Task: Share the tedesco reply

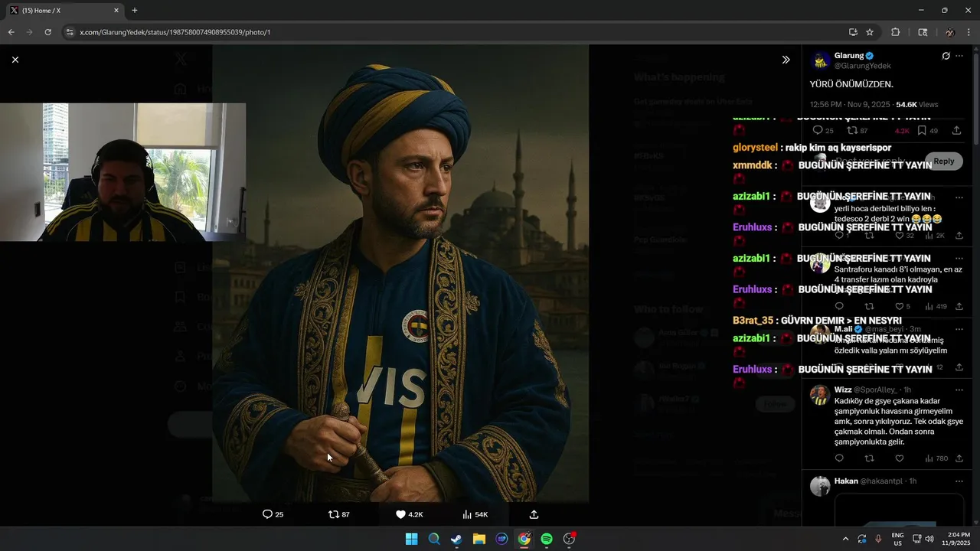Action: coord(959,235)
